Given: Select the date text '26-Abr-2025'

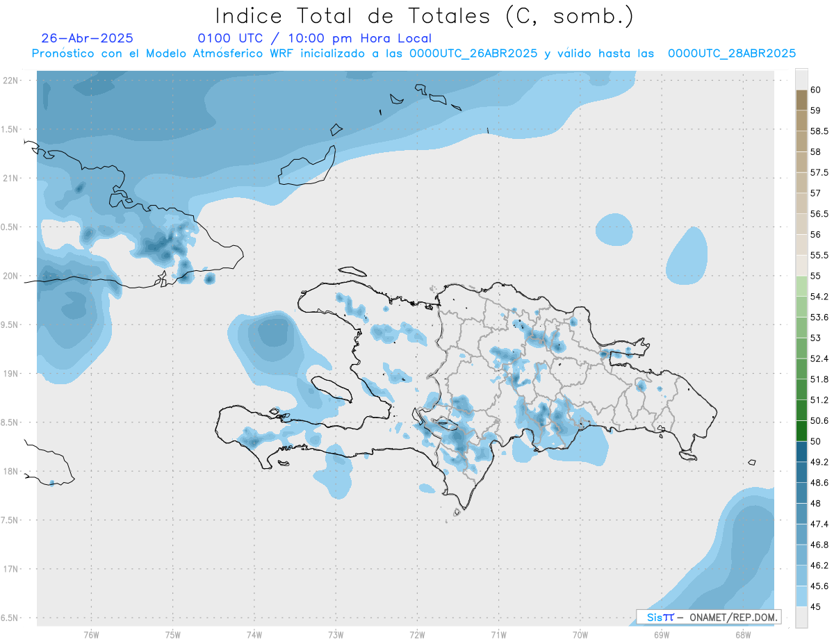Looking at the screenshot, I should point(87,38).
